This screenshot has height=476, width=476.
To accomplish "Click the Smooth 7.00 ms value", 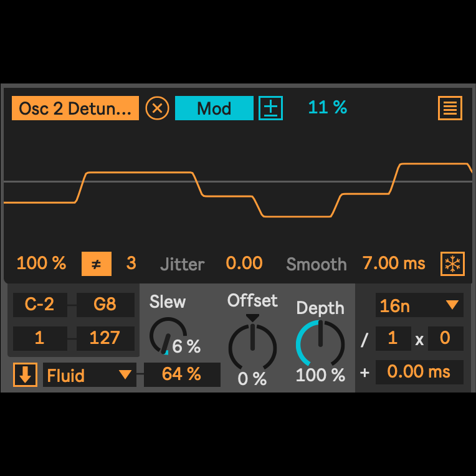I will (x=394, y=264).
